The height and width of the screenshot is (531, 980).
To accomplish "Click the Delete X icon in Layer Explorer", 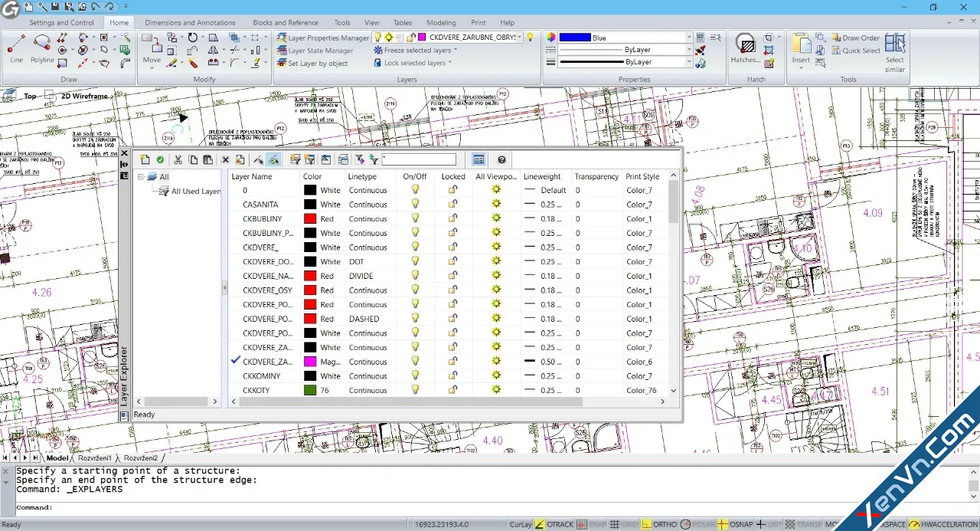I will (x=225, y=159).
